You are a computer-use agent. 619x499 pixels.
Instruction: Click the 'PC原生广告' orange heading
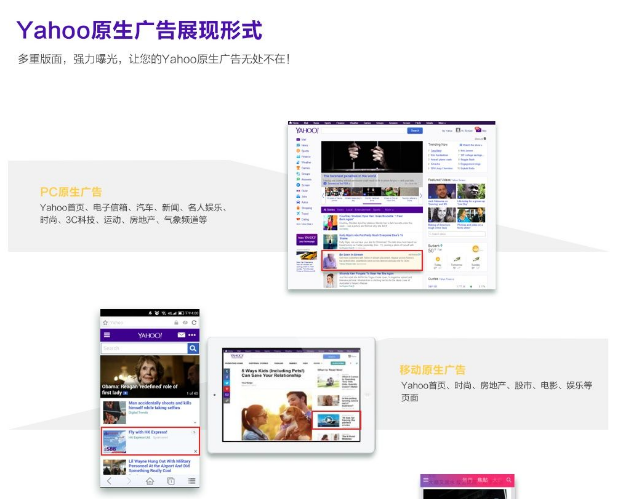pos(71,192)
